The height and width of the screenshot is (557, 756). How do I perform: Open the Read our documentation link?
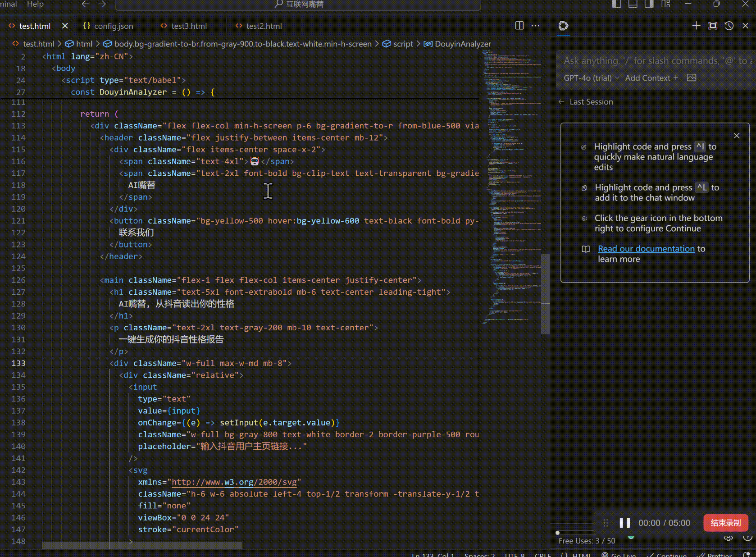(646, 249)
